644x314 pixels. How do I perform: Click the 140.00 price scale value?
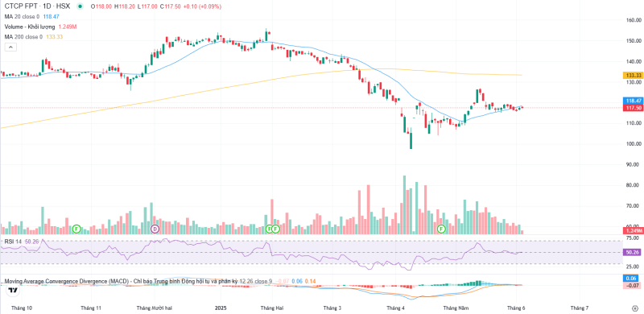(x=633, y=61)
